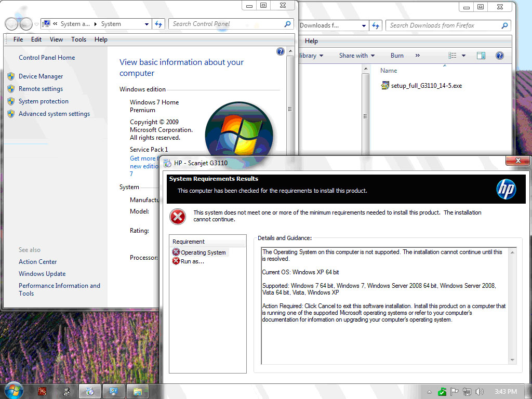The image size is (532, 399).
Task: Click Advanced system settings shield icon
Action: click(x=11, y=114)
